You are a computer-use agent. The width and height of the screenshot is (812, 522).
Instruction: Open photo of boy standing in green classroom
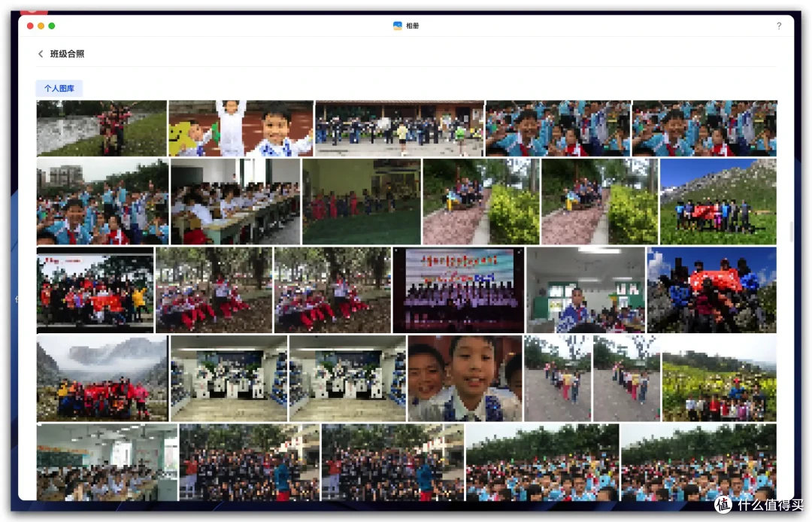[x=585, y=290]
